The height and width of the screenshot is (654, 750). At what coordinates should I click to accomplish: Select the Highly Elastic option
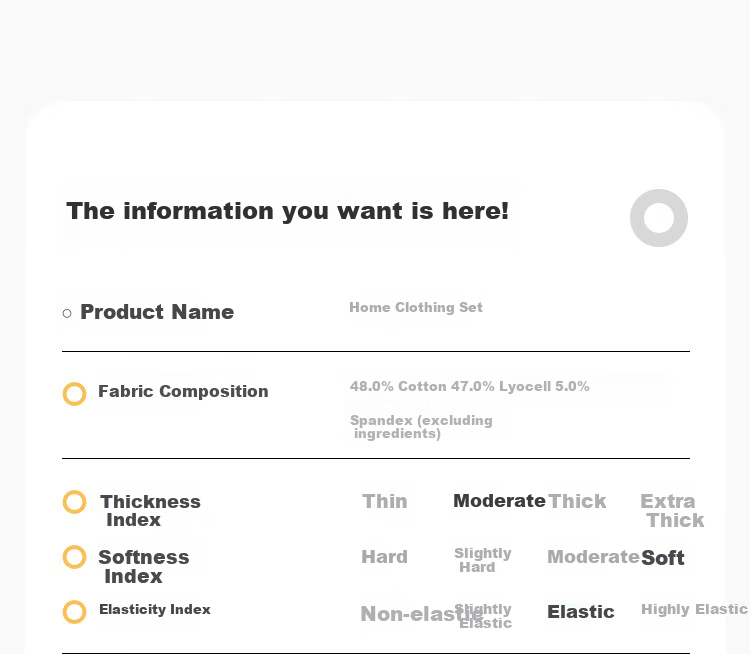pos(694,609)
